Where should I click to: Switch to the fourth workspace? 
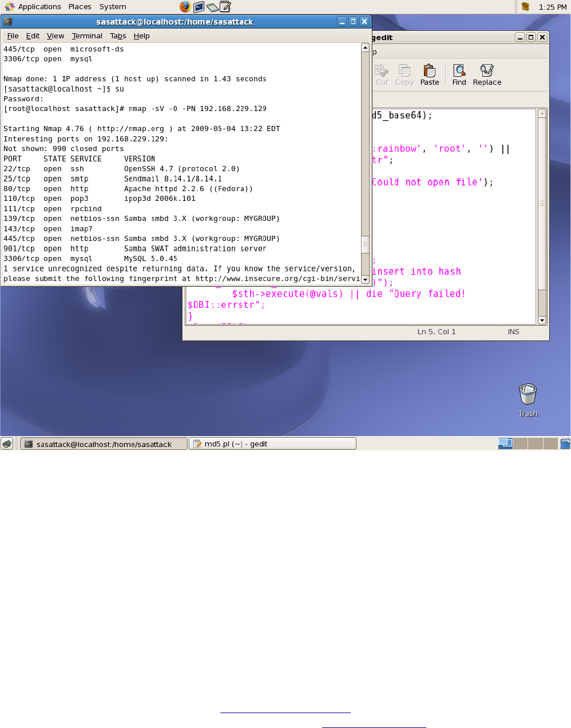550,444
